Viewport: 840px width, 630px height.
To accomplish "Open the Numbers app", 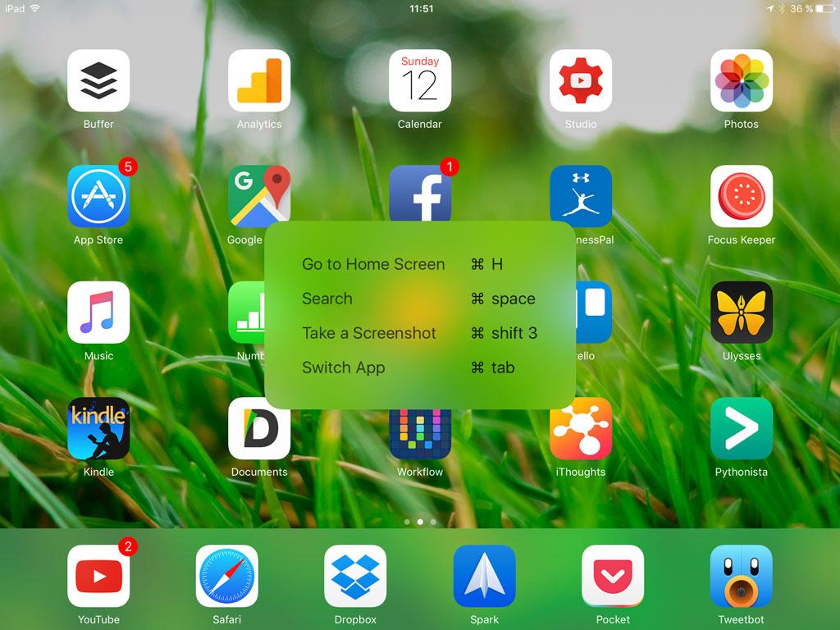I will coord(246,313).
